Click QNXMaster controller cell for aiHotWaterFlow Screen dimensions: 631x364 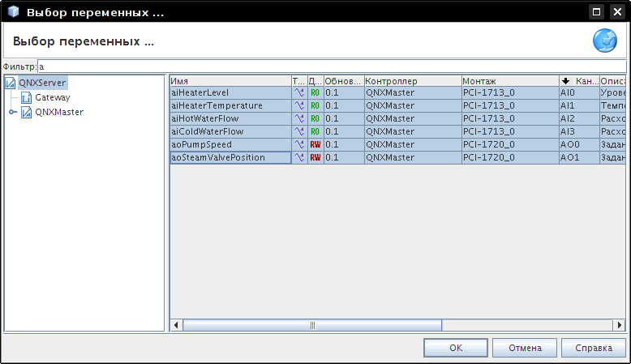tap(413, 118)
